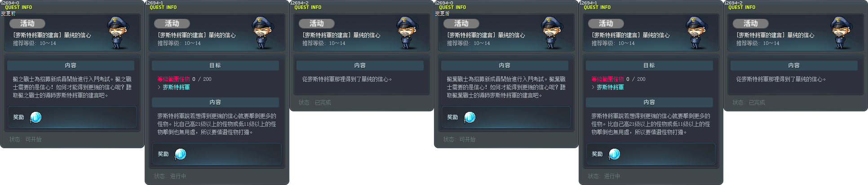Click the 可开始 status text in the 变更后 panel
This screenshot has width=868, height=185.
[x=467, y=139]
